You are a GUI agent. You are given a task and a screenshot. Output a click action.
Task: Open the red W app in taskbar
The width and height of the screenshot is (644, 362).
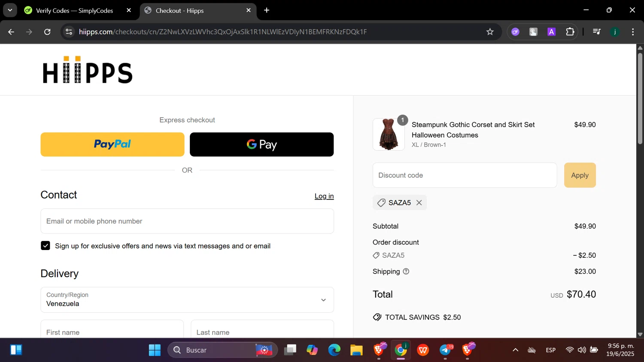click(423, 350)
